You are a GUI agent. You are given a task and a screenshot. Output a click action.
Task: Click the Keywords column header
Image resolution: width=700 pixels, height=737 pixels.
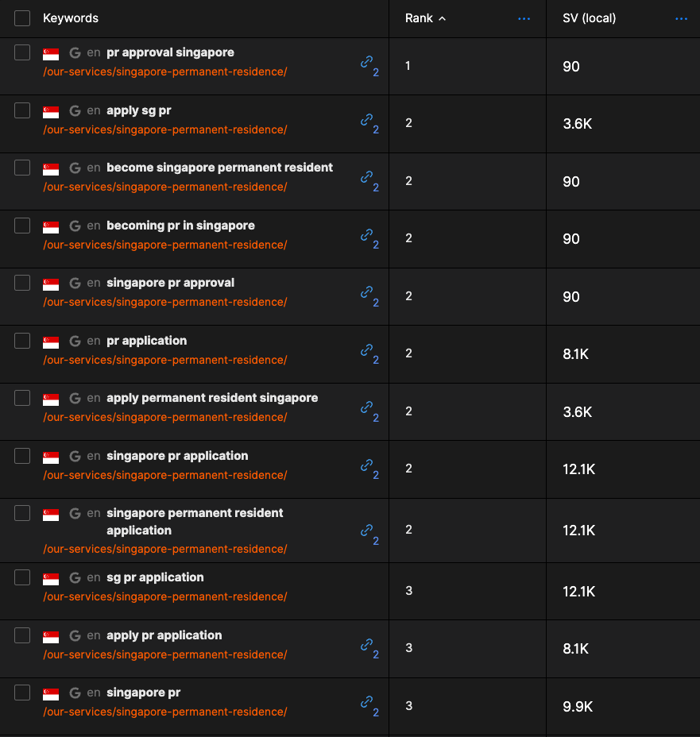(71, 18)
